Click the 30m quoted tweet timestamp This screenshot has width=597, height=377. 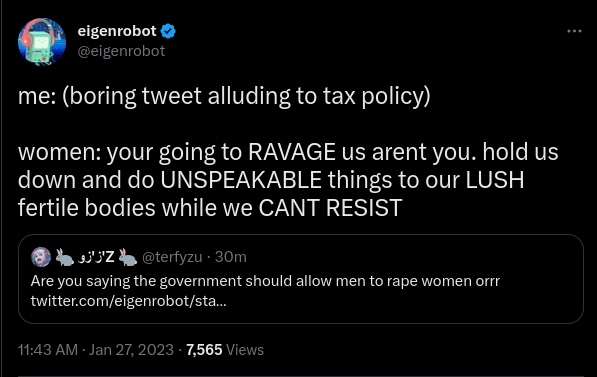tap(231, 257)
